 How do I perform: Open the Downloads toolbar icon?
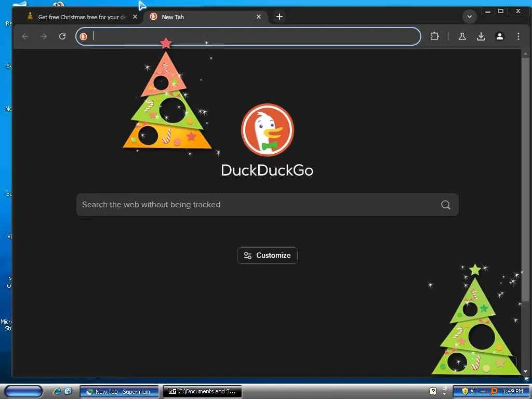481,36
